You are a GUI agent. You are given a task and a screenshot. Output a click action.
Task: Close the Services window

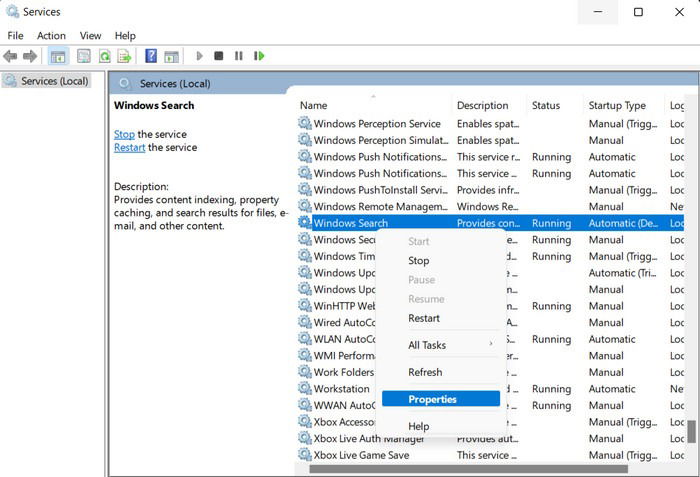pyautogui.click(x=679, y=12)
